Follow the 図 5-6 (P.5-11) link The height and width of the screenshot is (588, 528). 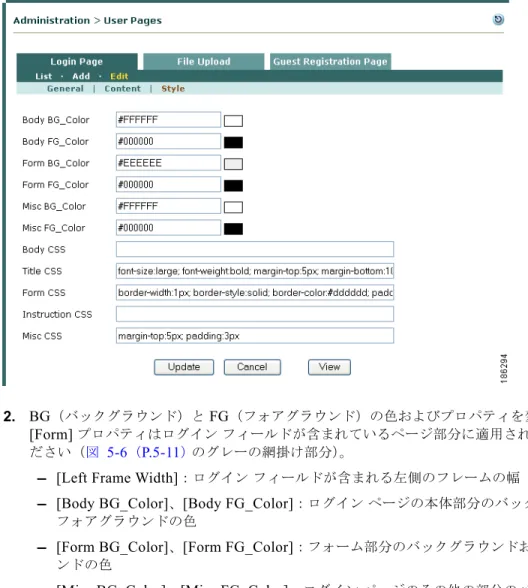(136, 452)
